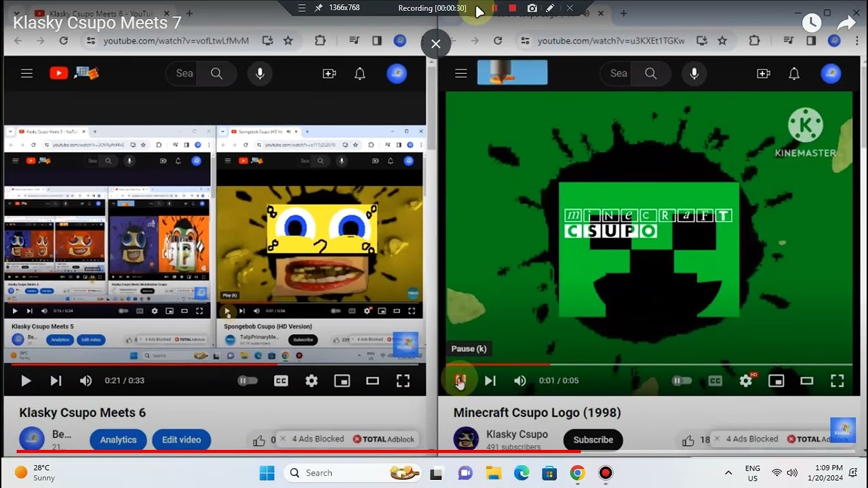Screen dimensions: 868x488
Task: Open a new tab in the left browser
Action: pos(189,13)
